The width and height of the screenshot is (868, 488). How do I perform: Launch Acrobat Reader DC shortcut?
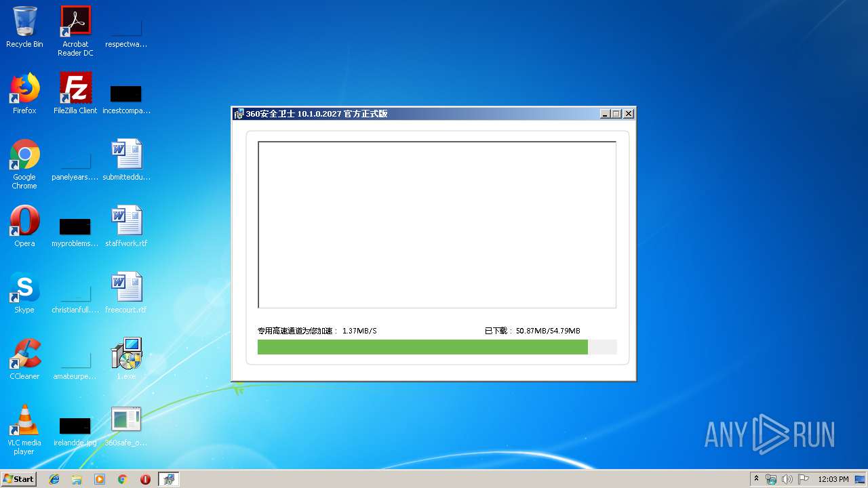[75, 31]
